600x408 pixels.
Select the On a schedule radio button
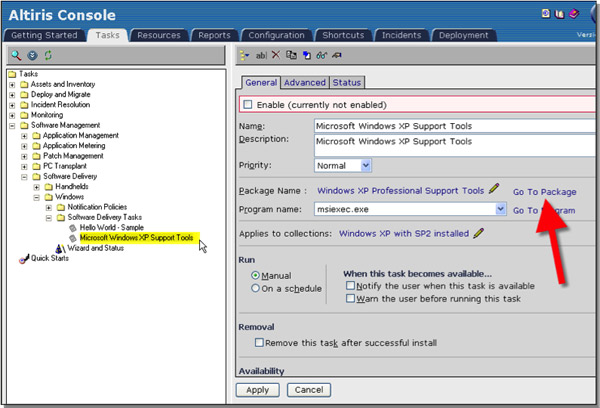pyautogui.click(x=255, y=288)
